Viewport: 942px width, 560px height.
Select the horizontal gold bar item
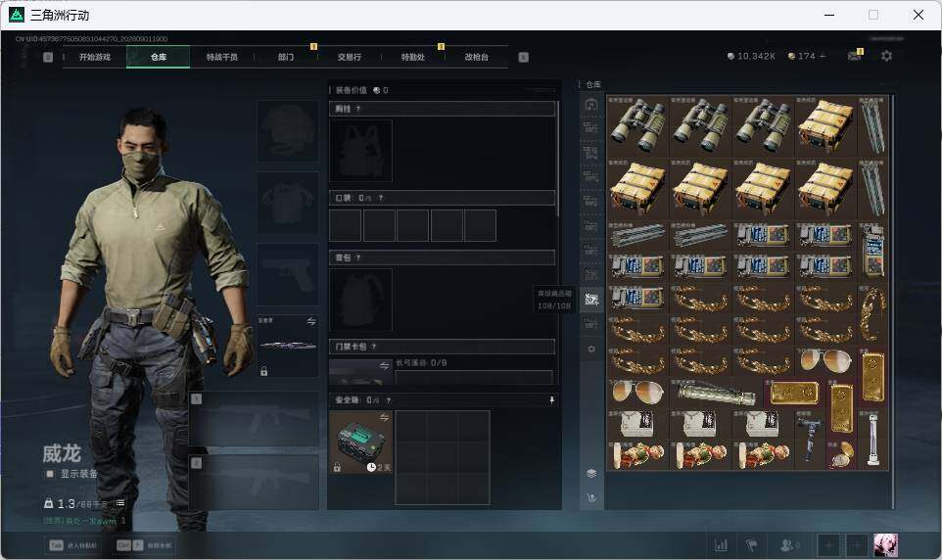point(794,394)
